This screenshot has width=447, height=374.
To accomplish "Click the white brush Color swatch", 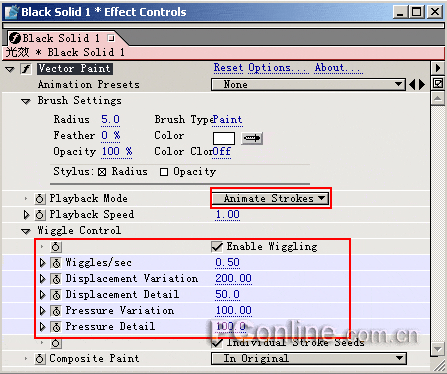I will pyautogui.click(x=224, y=138).
